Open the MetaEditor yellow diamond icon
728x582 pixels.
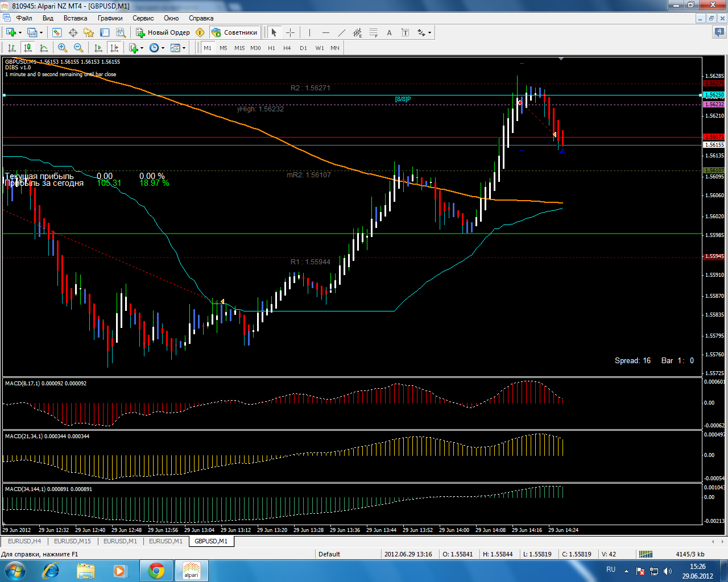tap(200, 32)
